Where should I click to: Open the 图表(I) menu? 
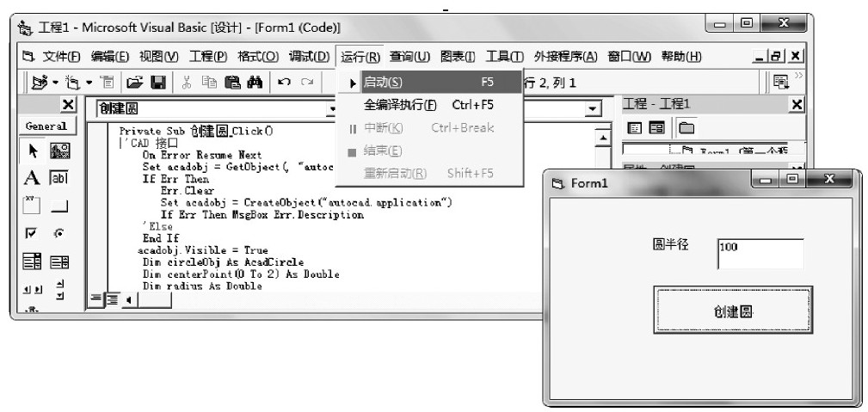(x=458, y=57)
